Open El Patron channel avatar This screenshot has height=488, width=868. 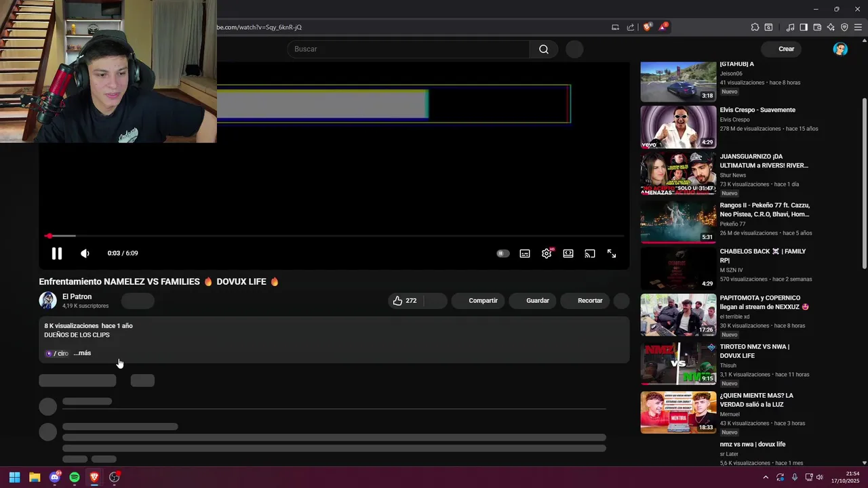(48, 300)
